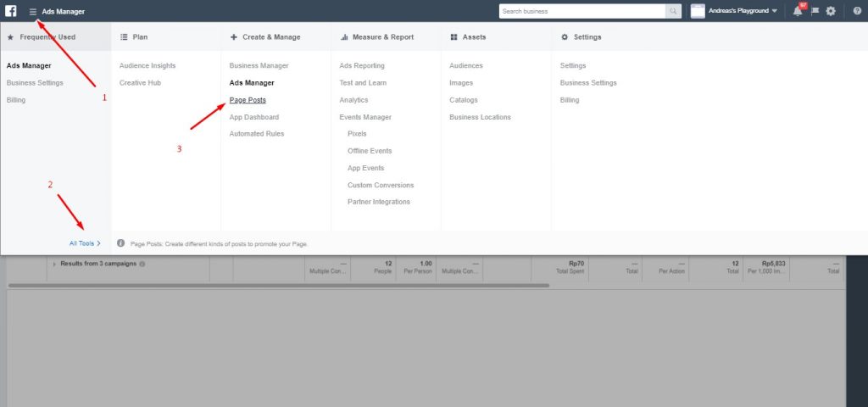Click the 1.00 Per Person cell
This screenshot has height=407, width=868.
415,267
